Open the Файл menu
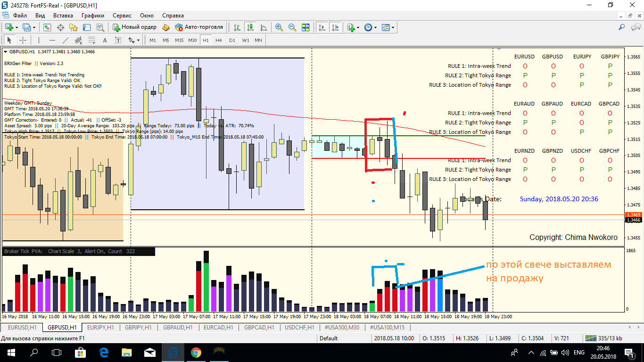This screenshot has width=644, height=362. (20, 16)
